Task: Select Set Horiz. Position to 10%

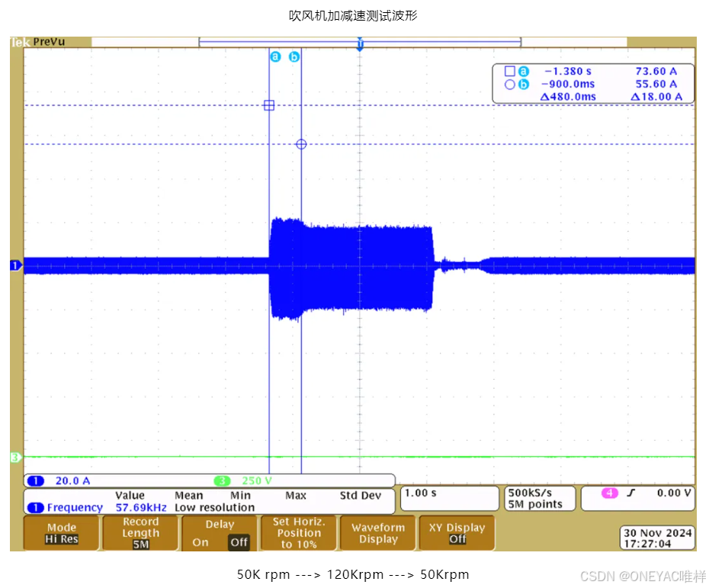Action: (299, 533)
